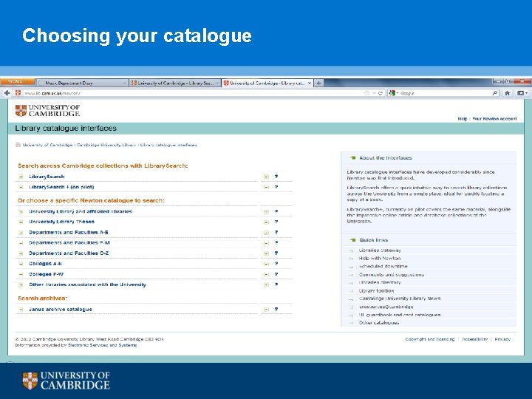Open the LibrarySearch catalogue link

coord(47,177)
